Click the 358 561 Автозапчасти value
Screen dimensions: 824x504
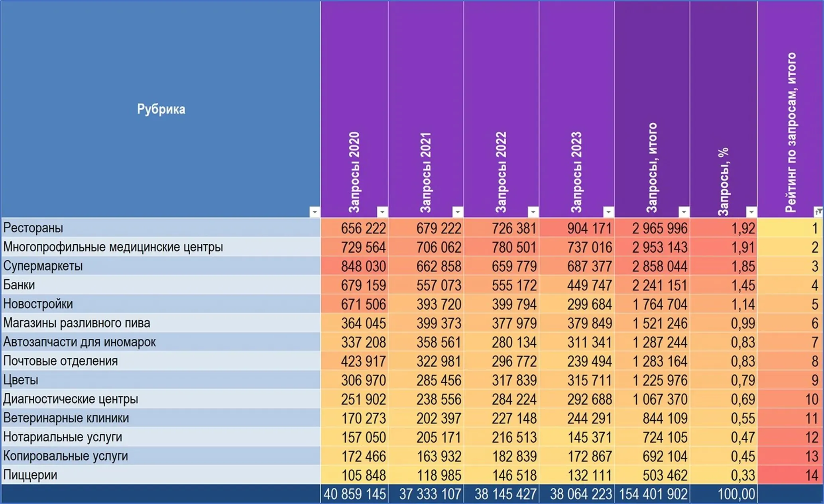coord(439,342)
